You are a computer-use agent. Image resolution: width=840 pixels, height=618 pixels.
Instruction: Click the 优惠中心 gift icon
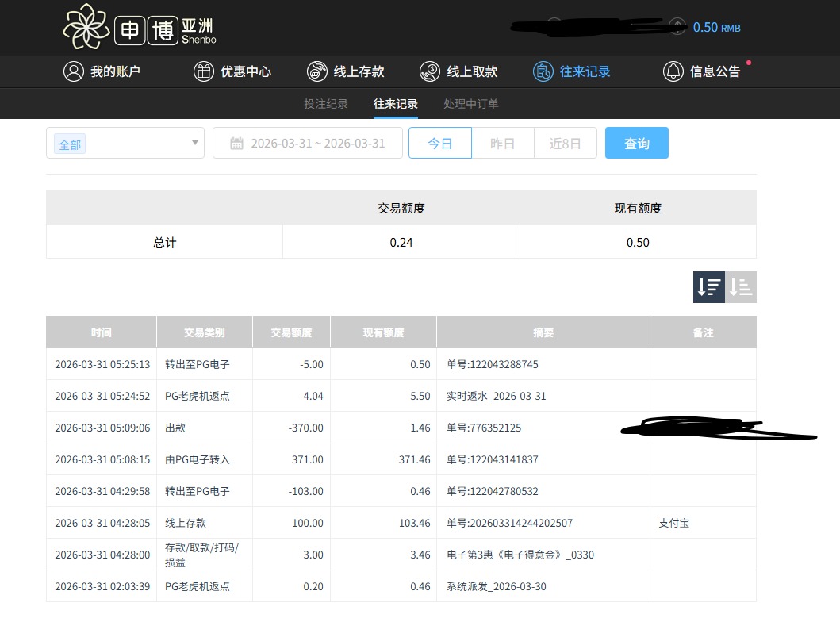point(204,71)
